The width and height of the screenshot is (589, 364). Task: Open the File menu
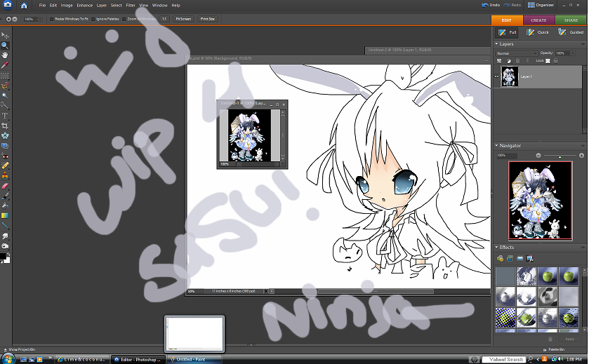[42, 5]
